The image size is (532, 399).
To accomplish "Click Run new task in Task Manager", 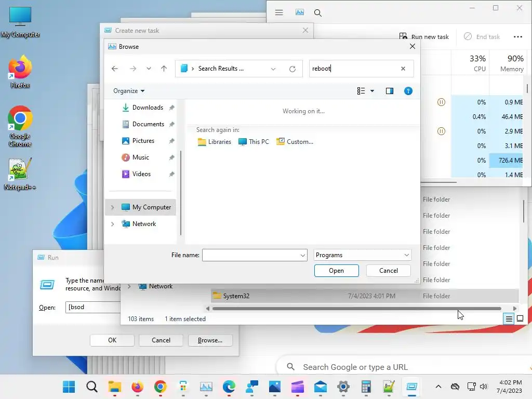I will pos(424,37).
